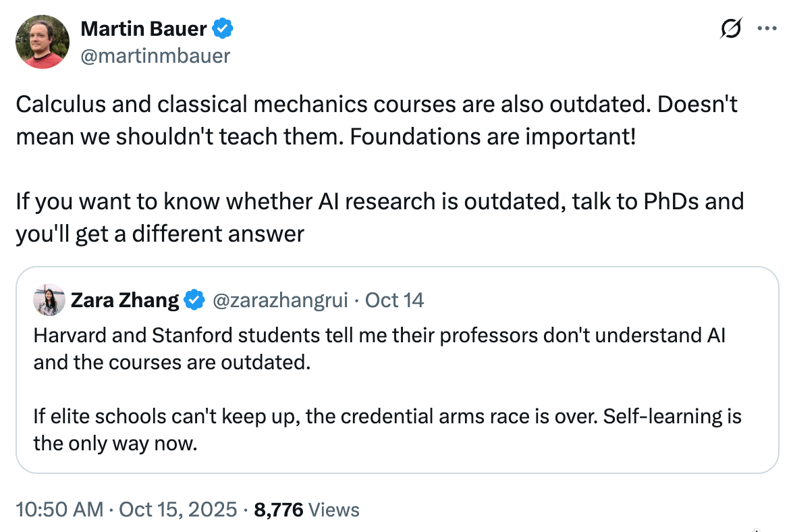Open the @martinmbauer handle link

coord(155,56)
